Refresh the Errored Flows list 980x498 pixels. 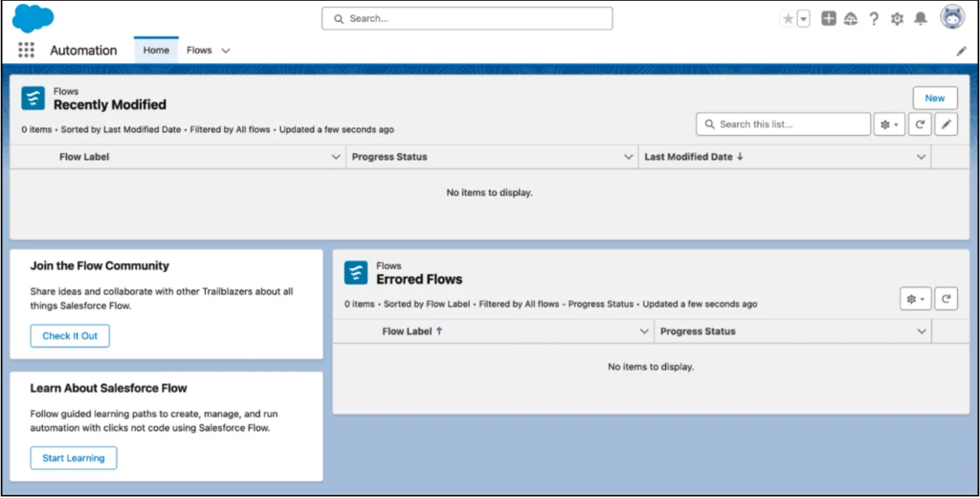(946, 300)
